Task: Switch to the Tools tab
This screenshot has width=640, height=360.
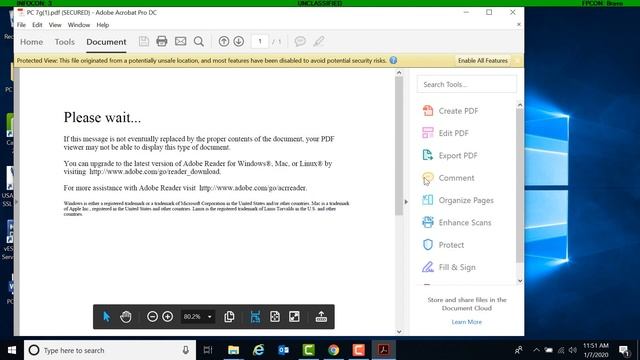Action: [x=64, y=42]
